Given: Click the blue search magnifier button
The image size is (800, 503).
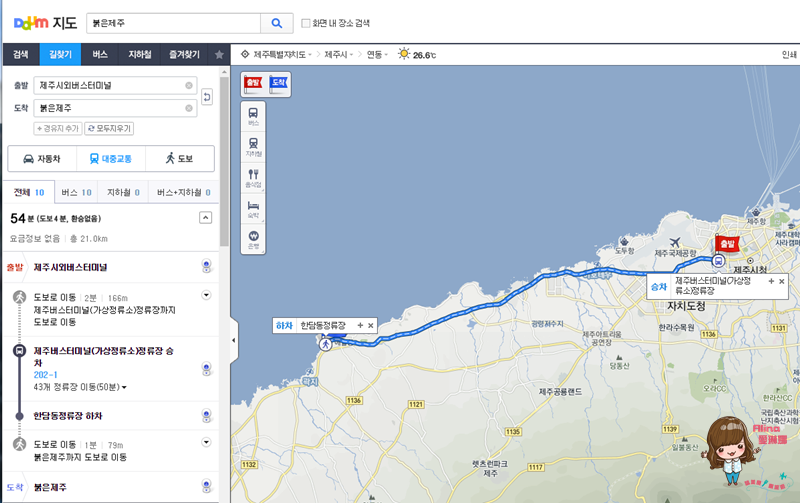Looking at the screenshot, I should (x=277, y=23).
